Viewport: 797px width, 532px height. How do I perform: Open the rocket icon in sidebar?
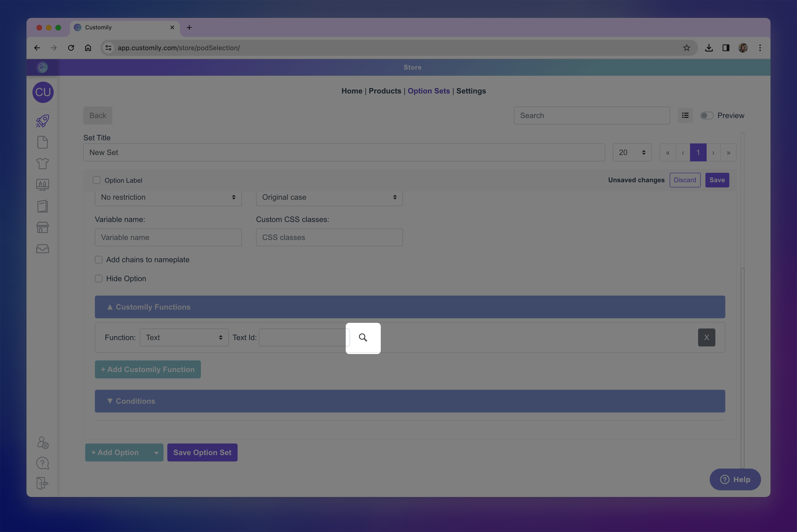(x=43, y=121)
